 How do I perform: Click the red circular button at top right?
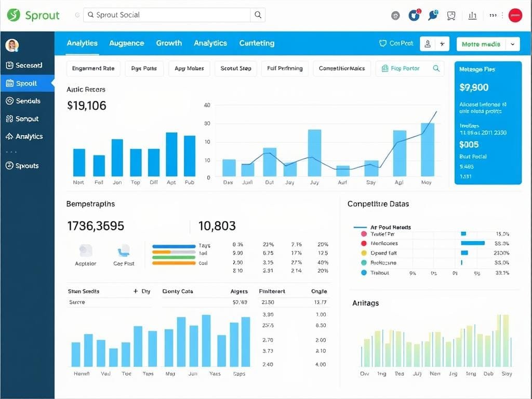click(x=515, y=16)
